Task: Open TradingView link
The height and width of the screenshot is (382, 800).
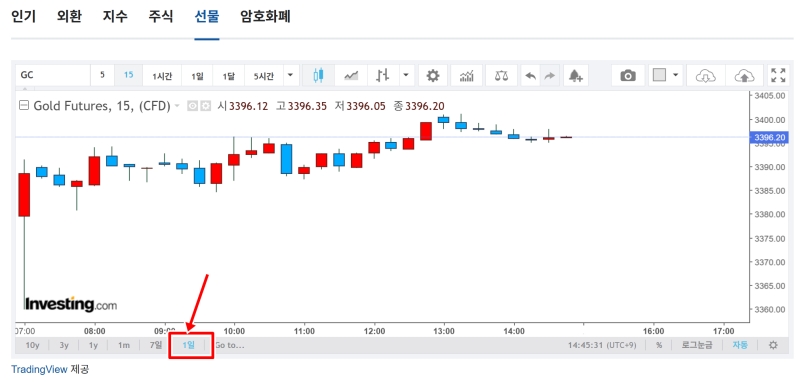Action: pos(39,369)
